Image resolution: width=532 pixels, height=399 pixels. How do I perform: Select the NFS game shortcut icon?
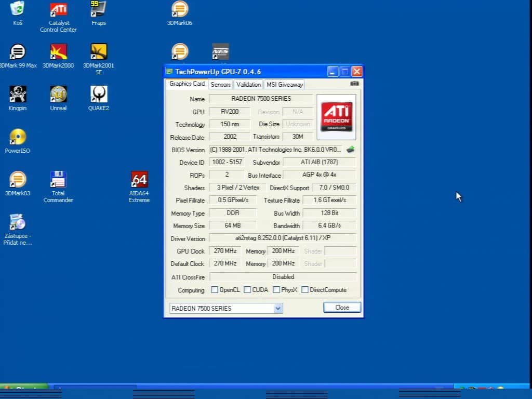(x=220, y=52)
